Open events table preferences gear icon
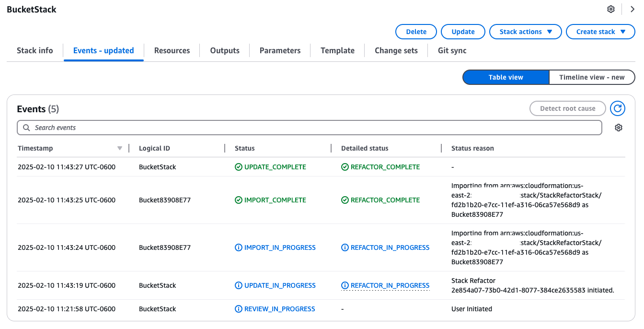The width and height of the screenshot is (644, 329). pyautogui.click(x=619, y=128)
